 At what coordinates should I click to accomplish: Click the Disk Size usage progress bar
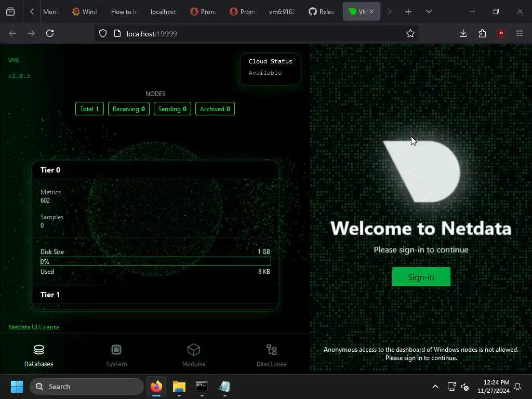[155, 261]
